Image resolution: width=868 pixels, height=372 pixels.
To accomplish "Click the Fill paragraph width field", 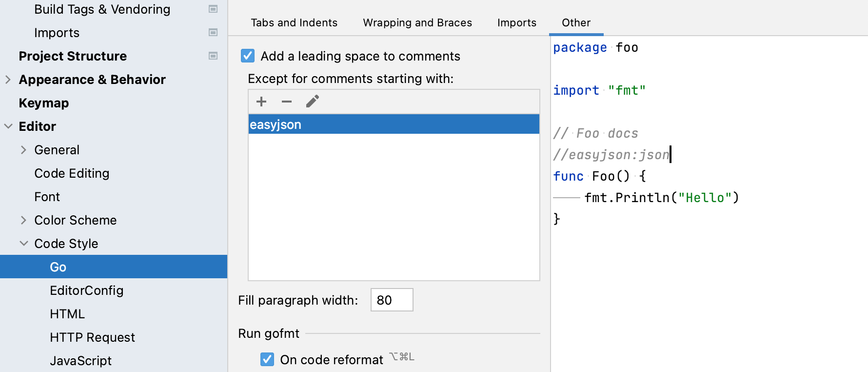I will [392, 300].
